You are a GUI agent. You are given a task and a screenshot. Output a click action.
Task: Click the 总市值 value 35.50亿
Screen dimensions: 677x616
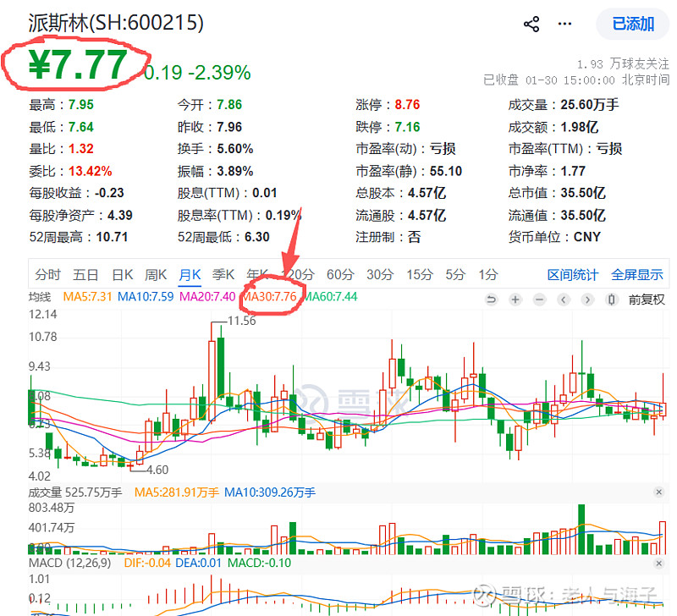[x=583, y=193]
